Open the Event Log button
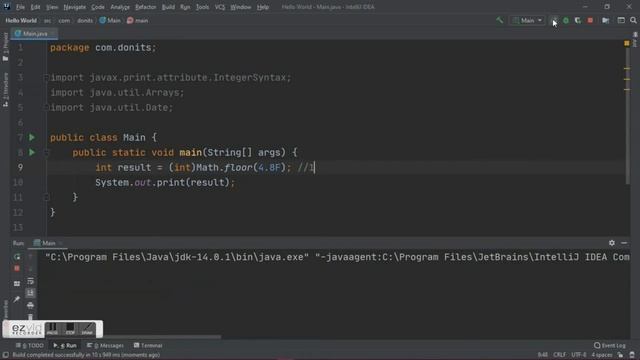This screenshot has height=360, width=640. (609, 346)
